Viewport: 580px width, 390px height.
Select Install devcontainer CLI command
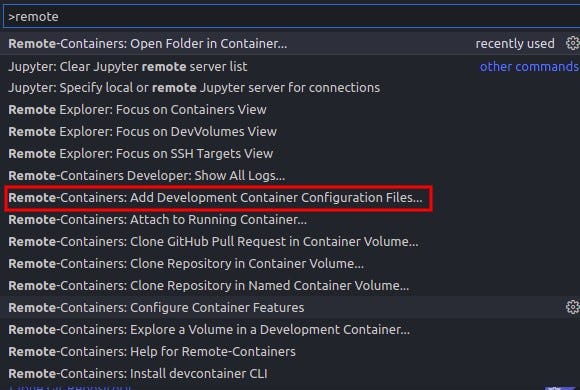coord(290,374)
